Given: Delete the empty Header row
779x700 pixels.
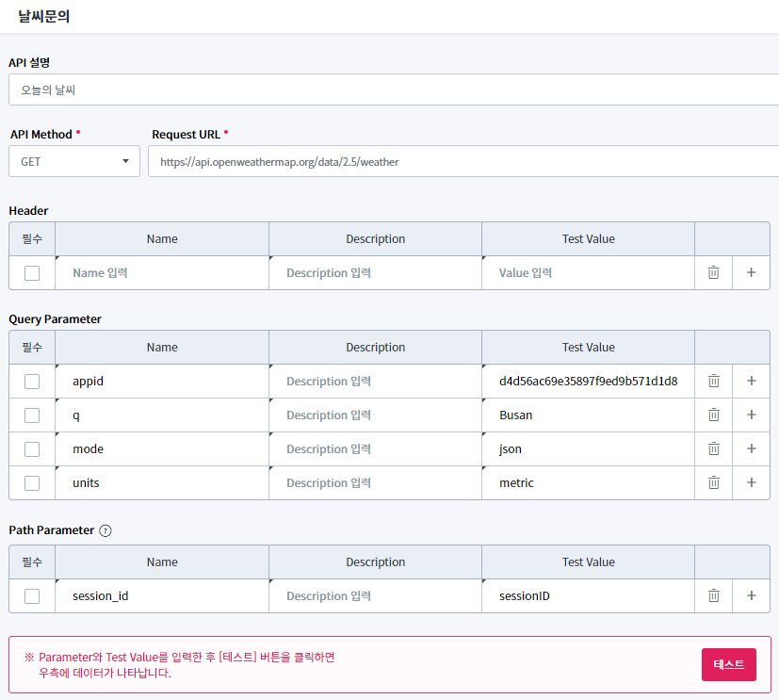Looking at the screenshot, I should click(713, 272).
